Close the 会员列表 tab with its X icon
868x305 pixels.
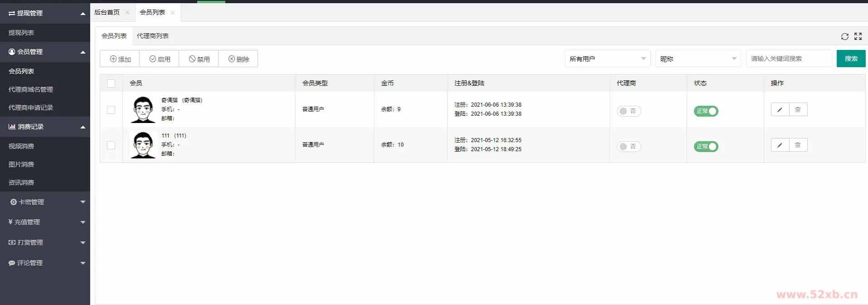pyautogui.click(x=173, y=13)
